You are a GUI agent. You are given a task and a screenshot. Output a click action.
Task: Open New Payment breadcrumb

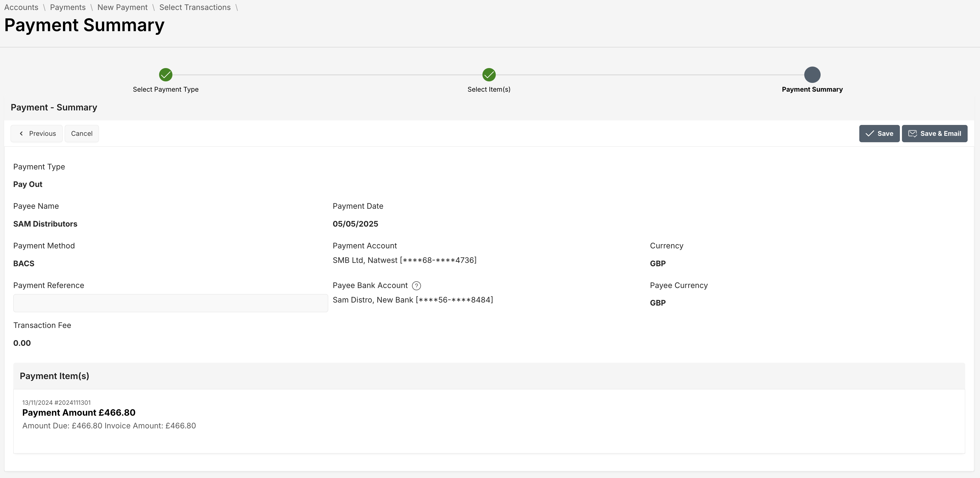click(122, 7)
